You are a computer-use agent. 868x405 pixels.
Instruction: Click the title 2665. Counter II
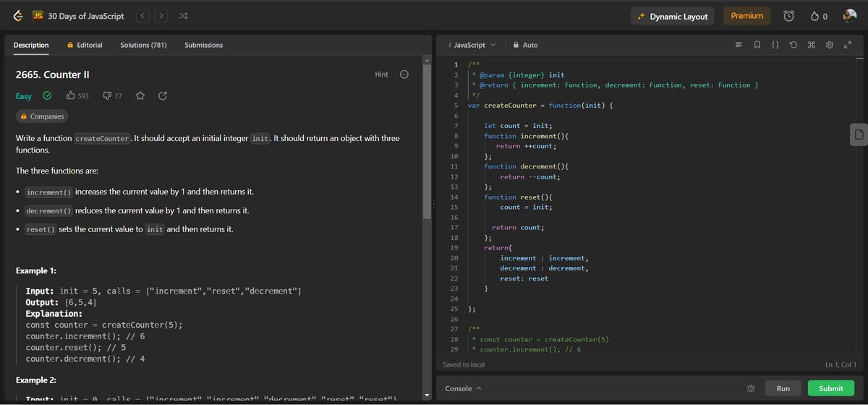[52, 74]
